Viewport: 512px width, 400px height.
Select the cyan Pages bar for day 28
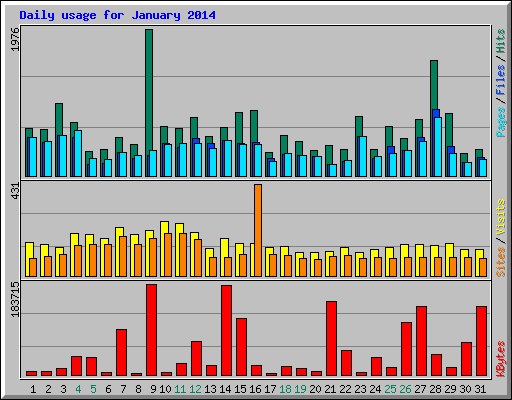(x=438, y=147)
